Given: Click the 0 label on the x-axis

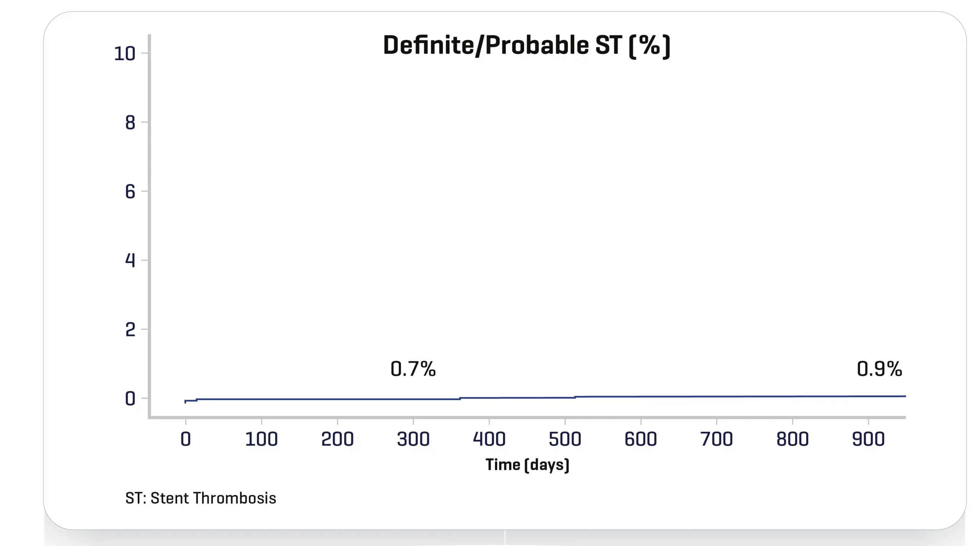Looking at the screenshot, I should click(x=186, y=439).
